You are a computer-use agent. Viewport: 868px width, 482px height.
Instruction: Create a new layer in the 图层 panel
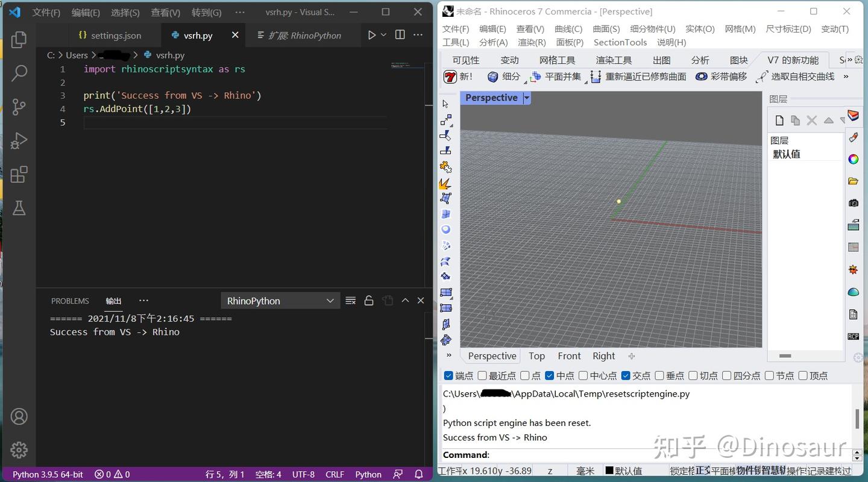pos(779,120)
